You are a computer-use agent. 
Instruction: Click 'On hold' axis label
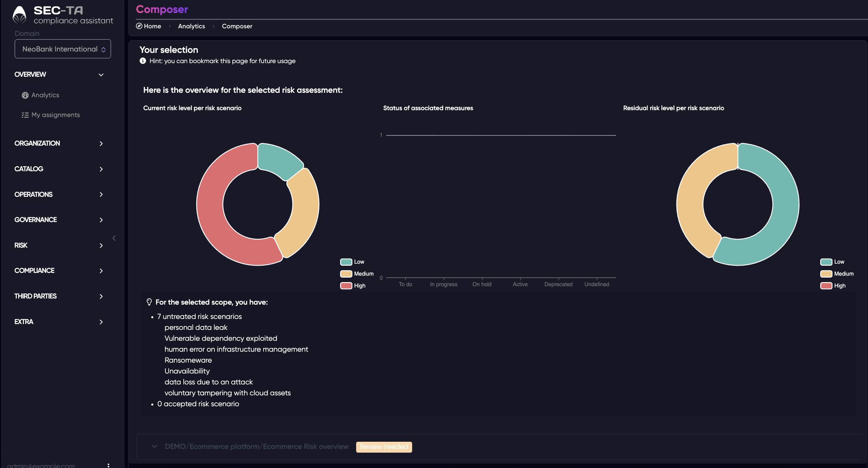click(482, 284)
